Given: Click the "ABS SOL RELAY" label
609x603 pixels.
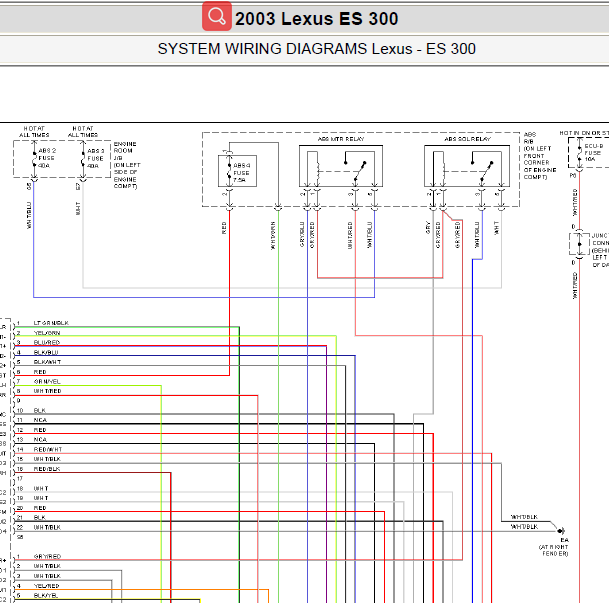Looking at the screenshot, I should tap(467, 139).
